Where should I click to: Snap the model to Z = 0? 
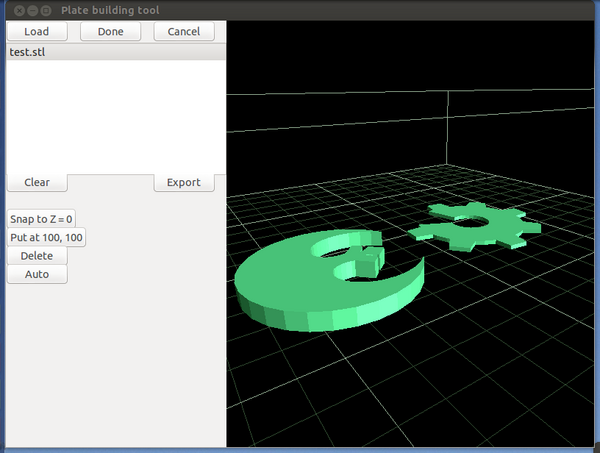[41, 218]
